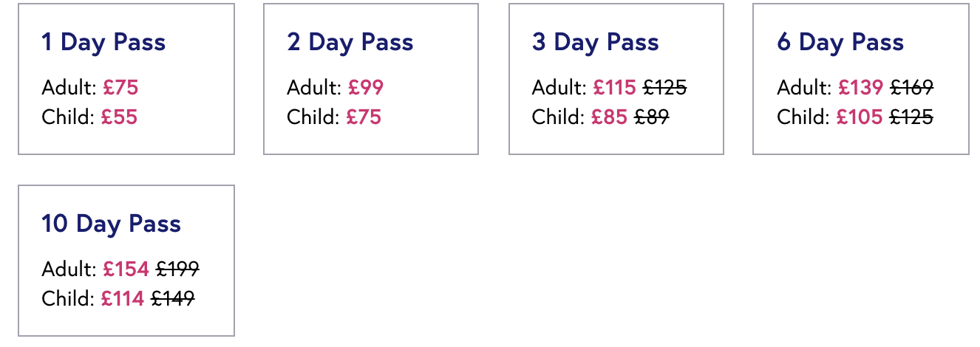The width and height of the screenshot is (980, 347).
Task: Click the struck-through £89 child price
Action: 651,117
